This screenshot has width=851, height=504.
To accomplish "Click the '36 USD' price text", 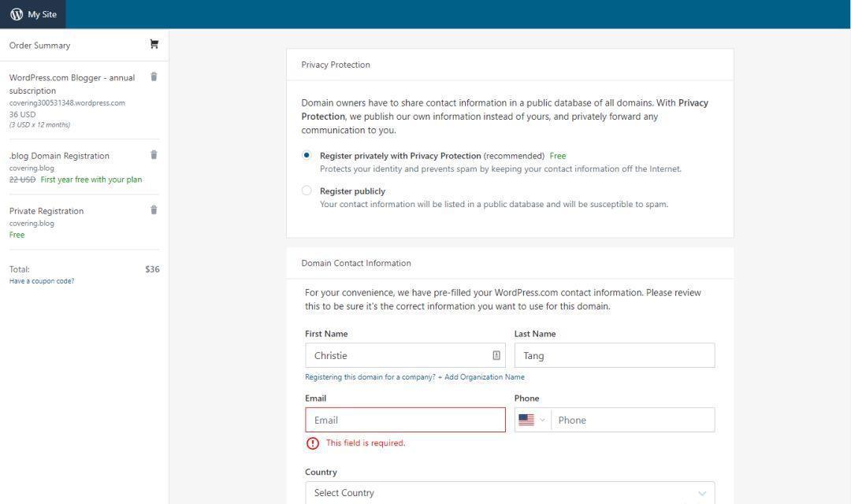I will tap(22, 114).
